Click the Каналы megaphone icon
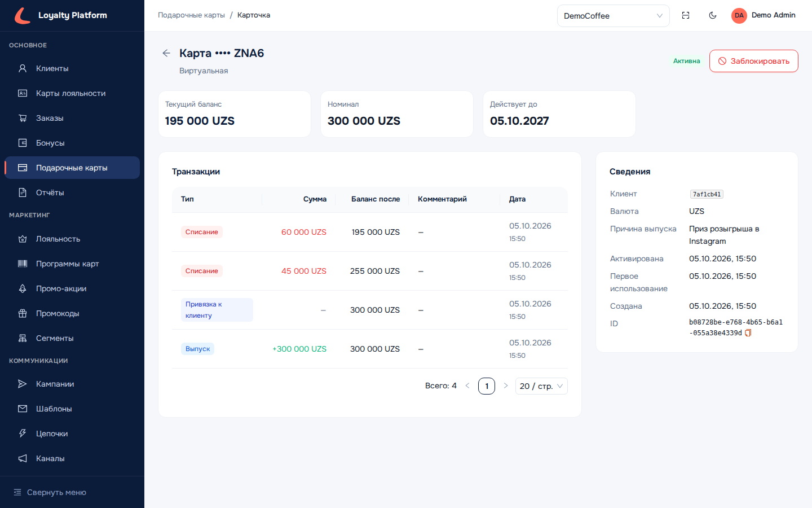 coord(23,458)
